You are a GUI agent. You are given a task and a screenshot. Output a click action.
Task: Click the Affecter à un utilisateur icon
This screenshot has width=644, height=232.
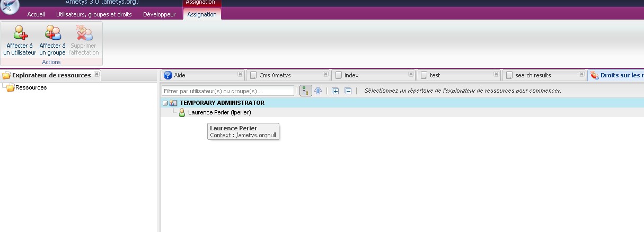(20, 33)
